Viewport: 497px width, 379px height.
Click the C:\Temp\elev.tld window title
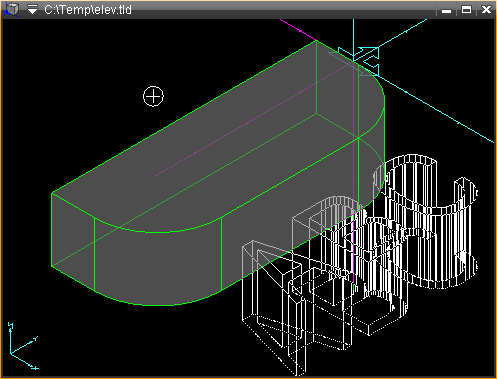click(88, 10)
